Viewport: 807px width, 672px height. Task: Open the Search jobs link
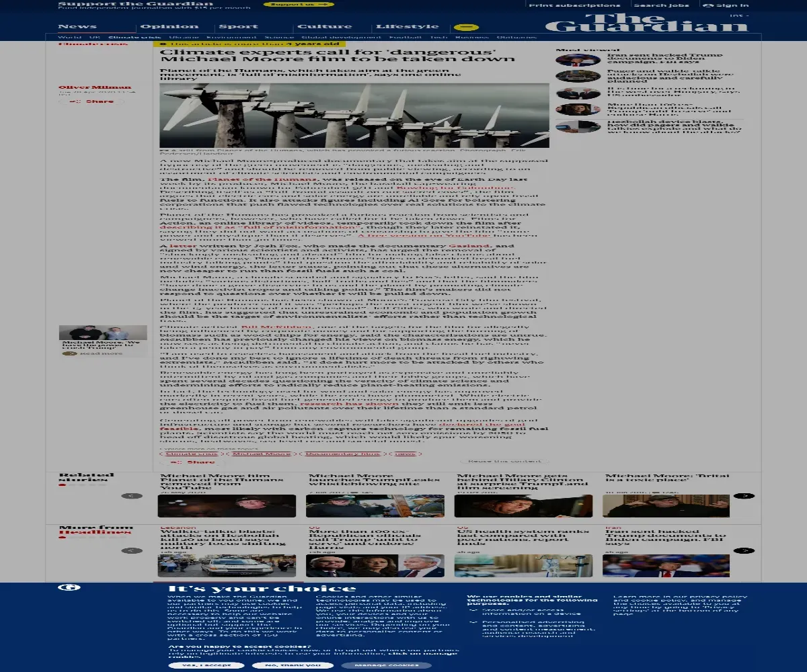click(x=662, y=5)
